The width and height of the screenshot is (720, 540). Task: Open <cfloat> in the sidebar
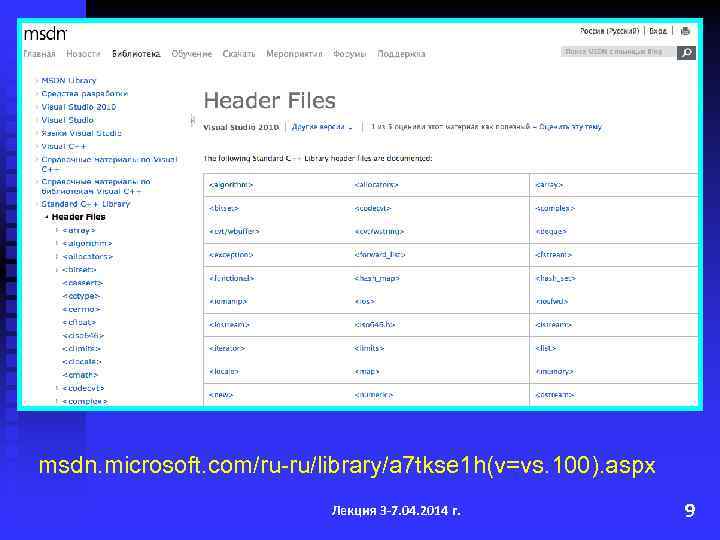coord(79,322)
